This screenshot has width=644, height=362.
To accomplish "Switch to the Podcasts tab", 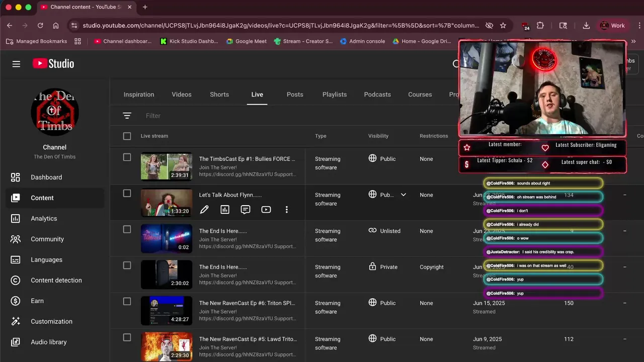I will tap(377, 95).
